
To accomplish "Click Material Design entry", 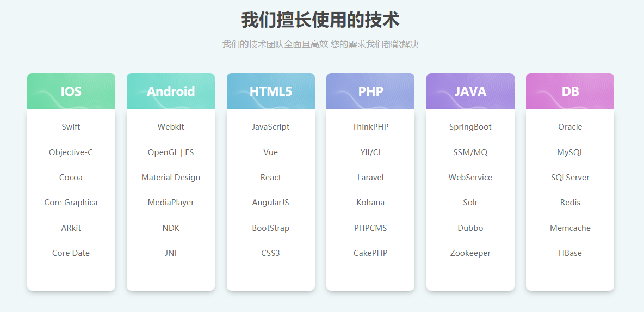I will click(x=171, y=178).
